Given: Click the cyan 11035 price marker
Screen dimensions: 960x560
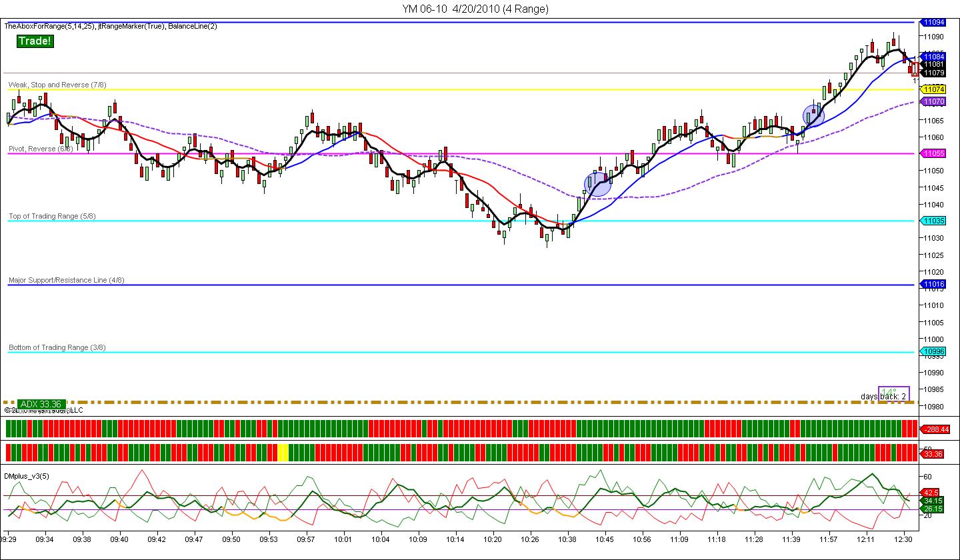Looking at the screenshot, I should 933,221.
